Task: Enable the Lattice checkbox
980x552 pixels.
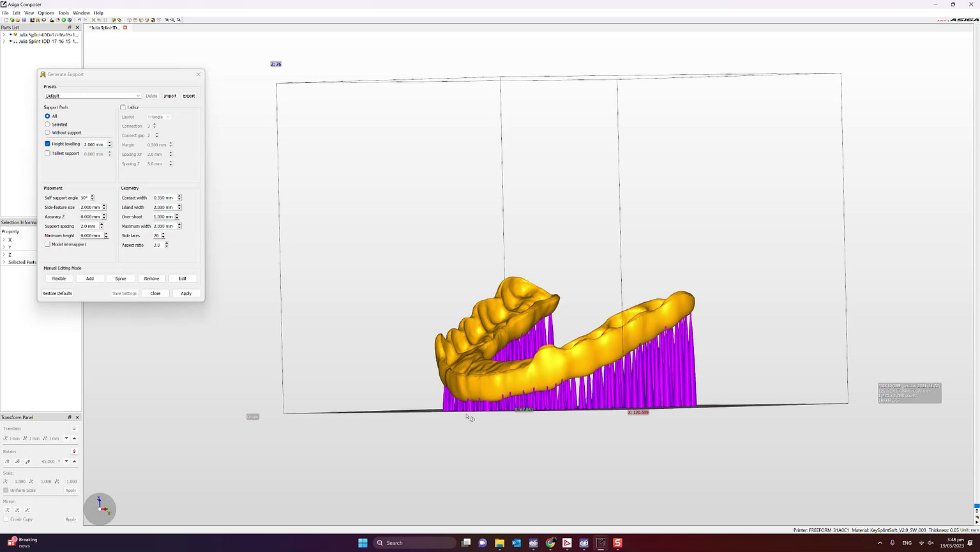Action: click(123, 107)
